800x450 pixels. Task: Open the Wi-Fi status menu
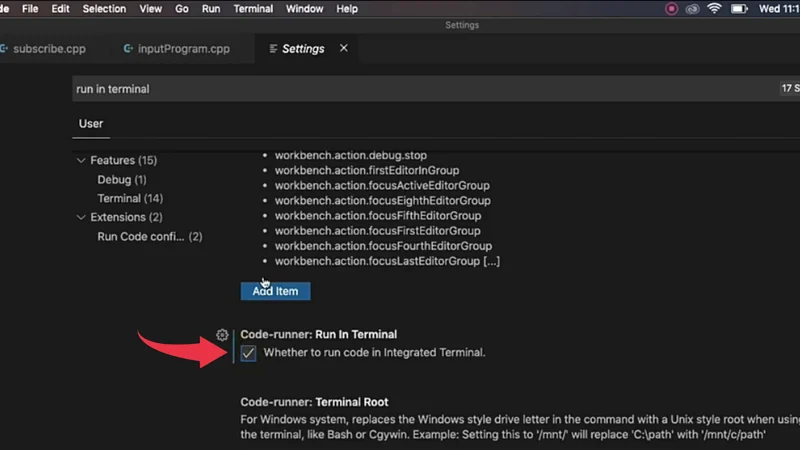pos(715,9)
